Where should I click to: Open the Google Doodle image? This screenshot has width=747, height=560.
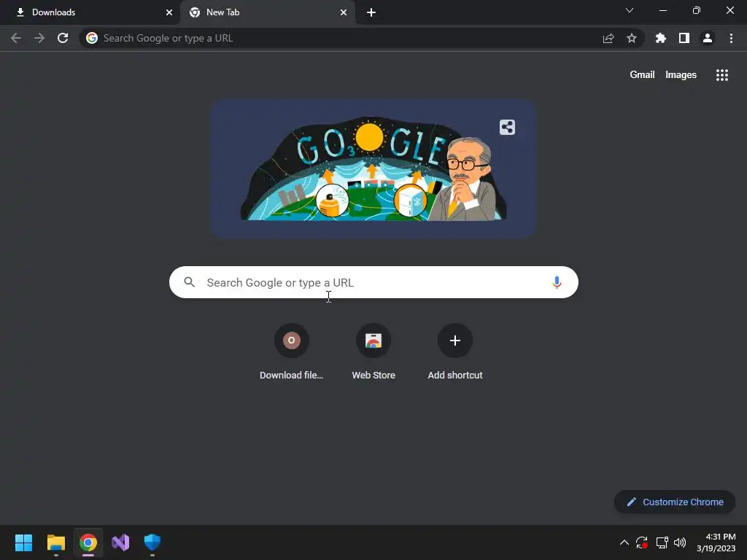click(373, 168)
